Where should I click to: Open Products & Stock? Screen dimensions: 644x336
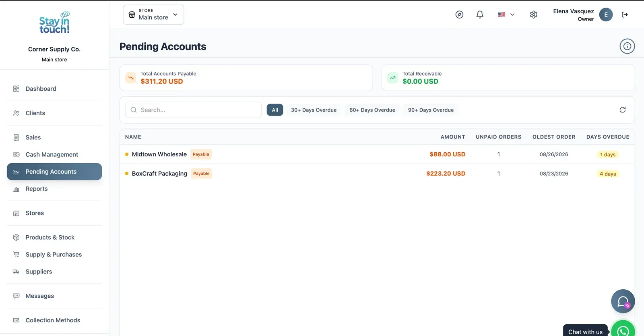54,238
